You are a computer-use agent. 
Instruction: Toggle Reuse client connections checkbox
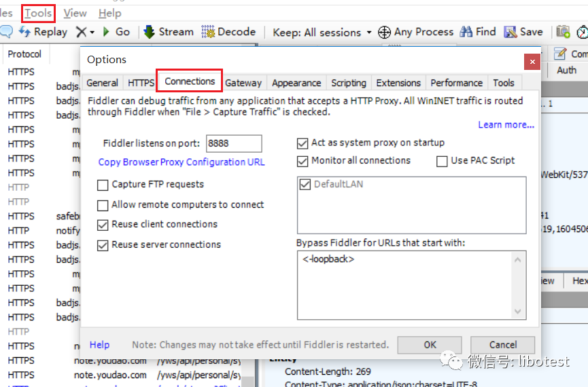103,225
